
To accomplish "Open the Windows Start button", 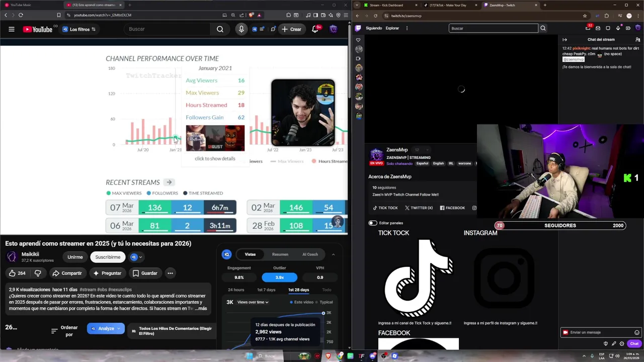I will click(250, 356).
